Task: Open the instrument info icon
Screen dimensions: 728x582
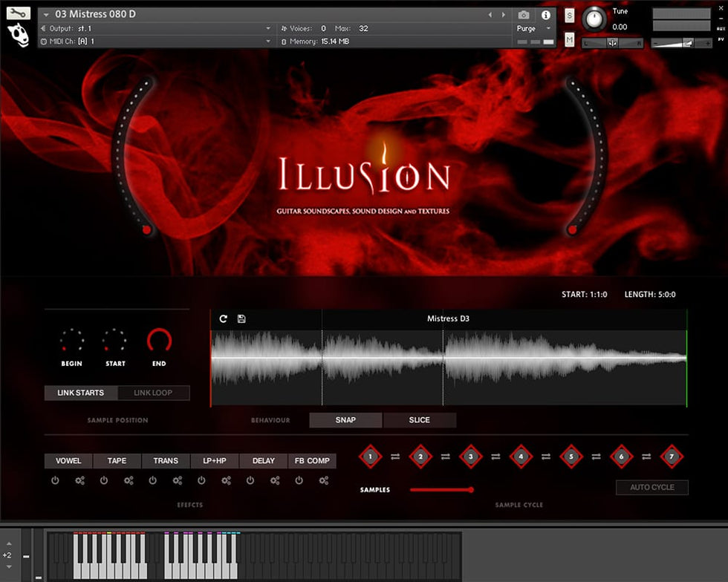Action: (x=546, y=15)
